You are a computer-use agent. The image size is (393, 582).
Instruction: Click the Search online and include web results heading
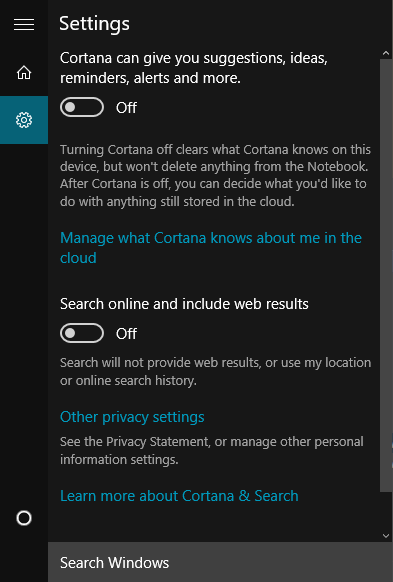(x=184, y=304)
